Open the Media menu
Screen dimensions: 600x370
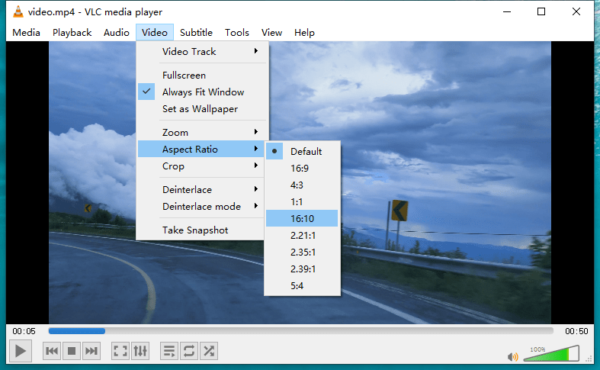(26, 33)
